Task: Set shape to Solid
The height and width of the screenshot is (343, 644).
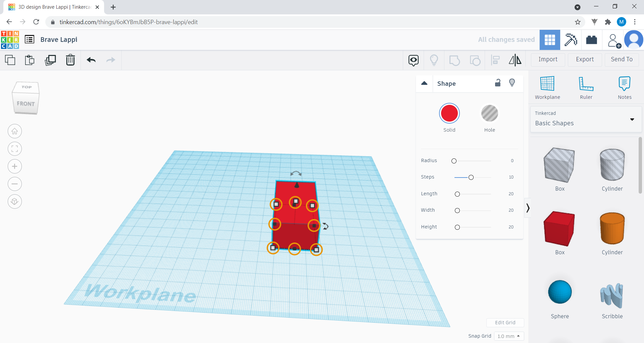Action: point(449,113)
